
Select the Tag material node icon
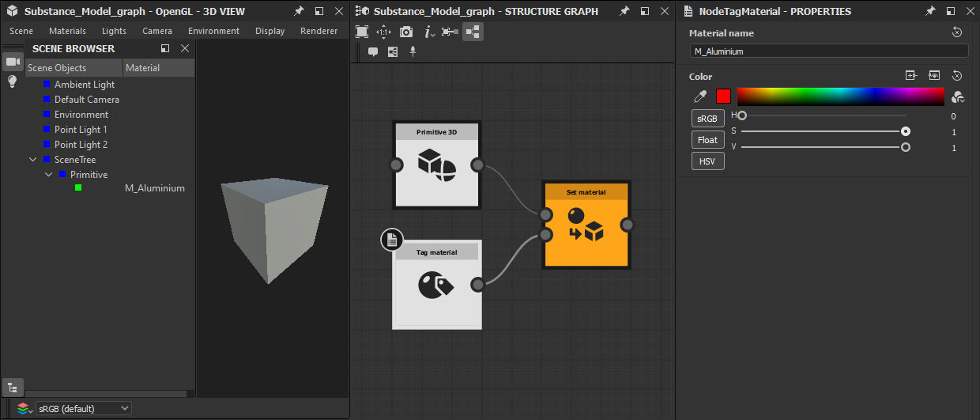tap(436, 284)
